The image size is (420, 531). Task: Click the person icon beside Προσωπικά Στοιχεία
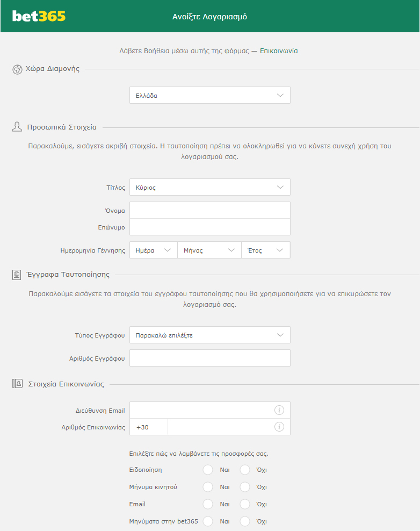17,127
